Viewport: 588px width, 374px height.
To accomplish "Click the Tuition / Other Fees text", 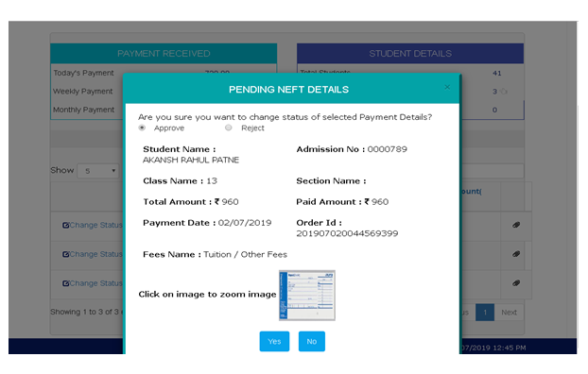I will [x=245, y=254].
